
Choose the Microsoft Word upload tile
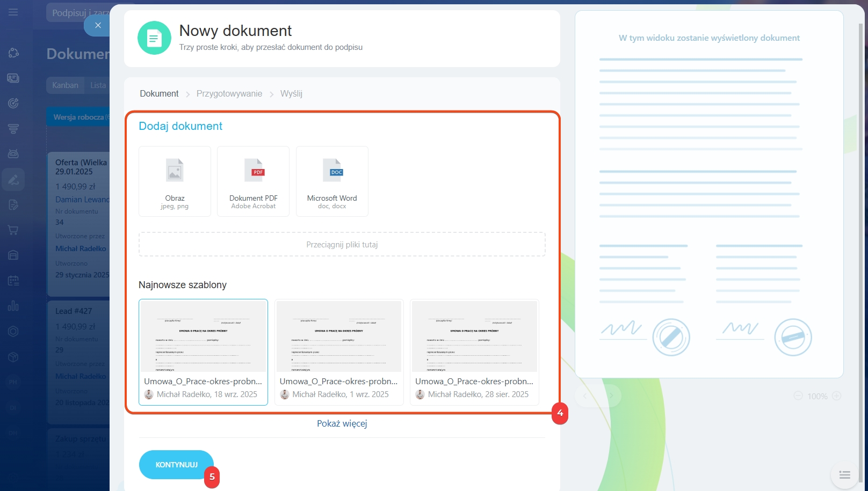tap(332, 181)
